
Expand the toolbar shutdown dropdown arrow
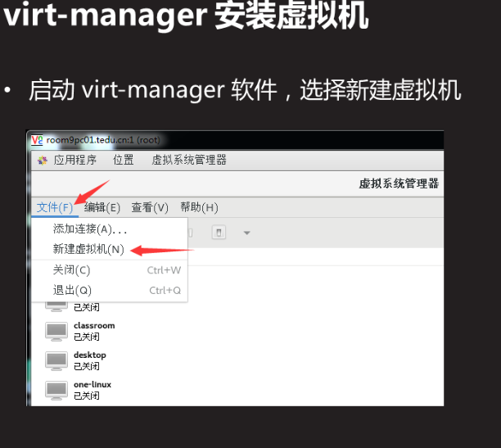click(246, 233)
